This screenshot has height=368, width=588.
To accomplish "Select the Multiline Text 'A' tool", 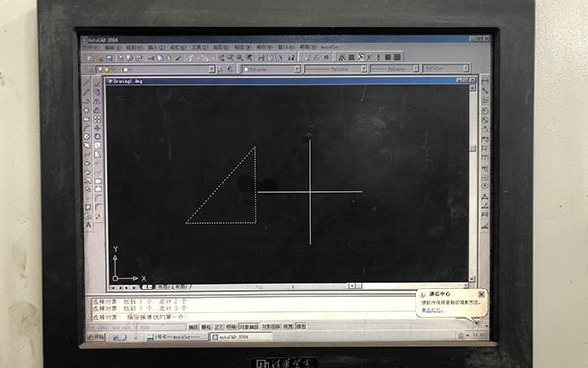I will tap(88, 225).
